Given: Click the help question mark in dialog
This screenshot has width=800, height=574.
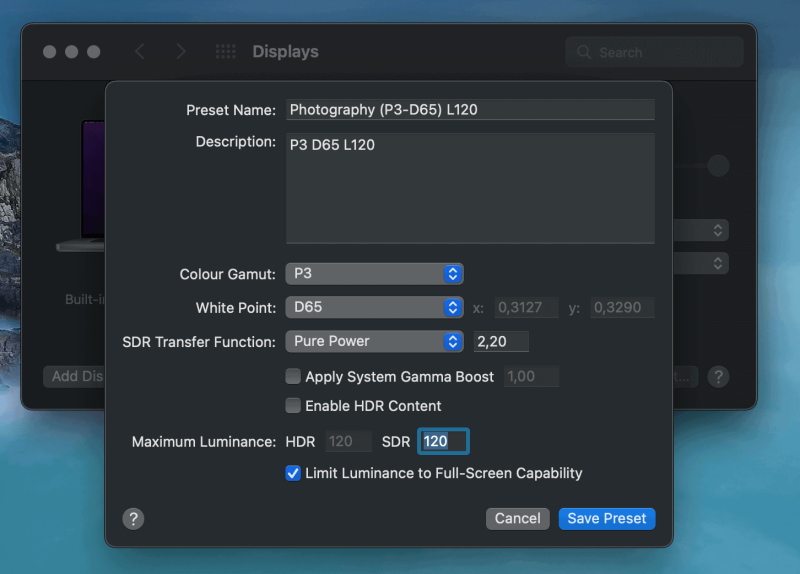Looking at the screenshot, I should coord(134,518).
